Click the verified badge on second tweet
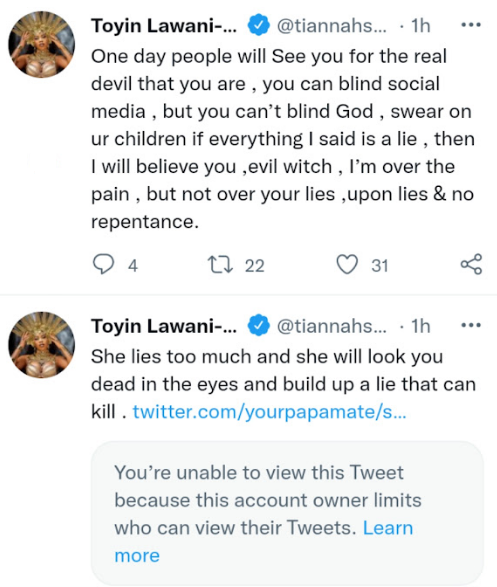 click(259, 325)
